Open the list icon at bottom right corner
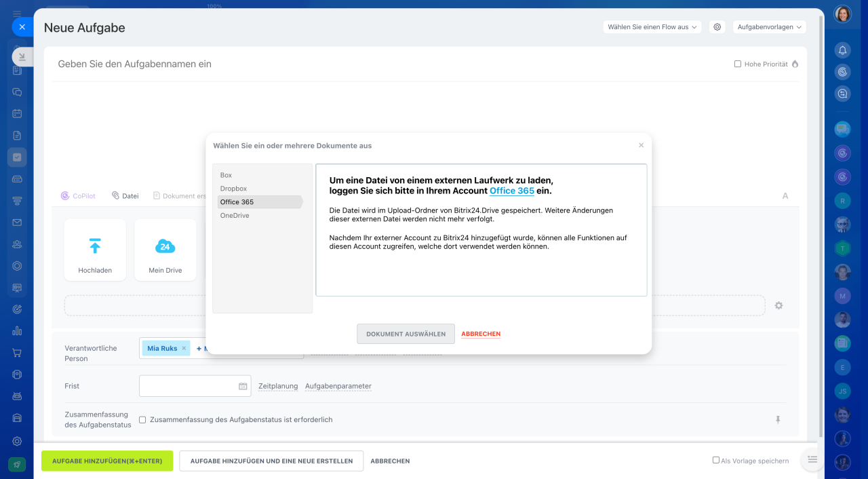The image size is (868, 479). coord(812,460)
